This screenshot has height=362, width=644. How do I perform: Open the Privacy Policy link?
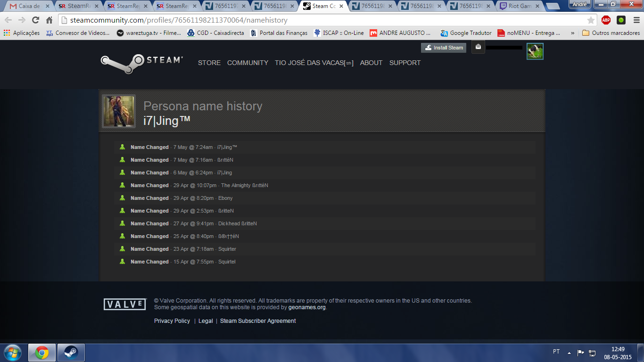pyautogui.click(x=172, y=321)
